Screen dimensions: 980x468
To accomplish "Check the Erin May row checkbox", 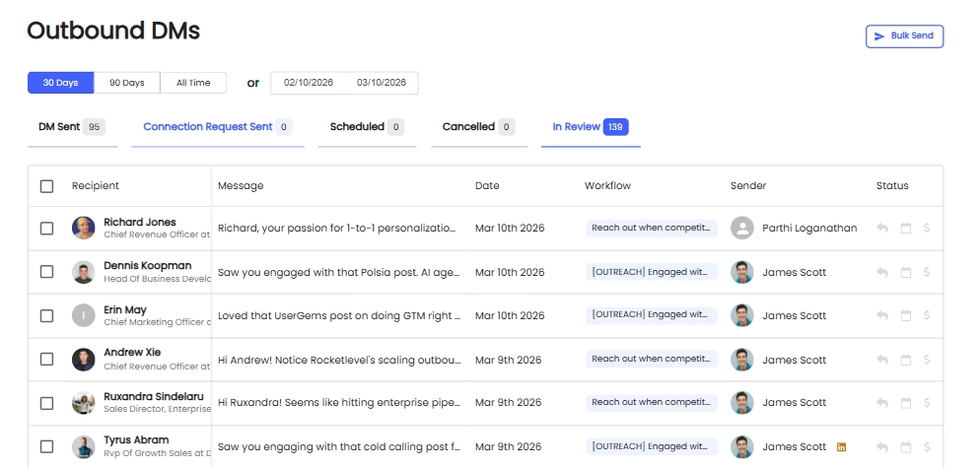I will tap(47, 315).
